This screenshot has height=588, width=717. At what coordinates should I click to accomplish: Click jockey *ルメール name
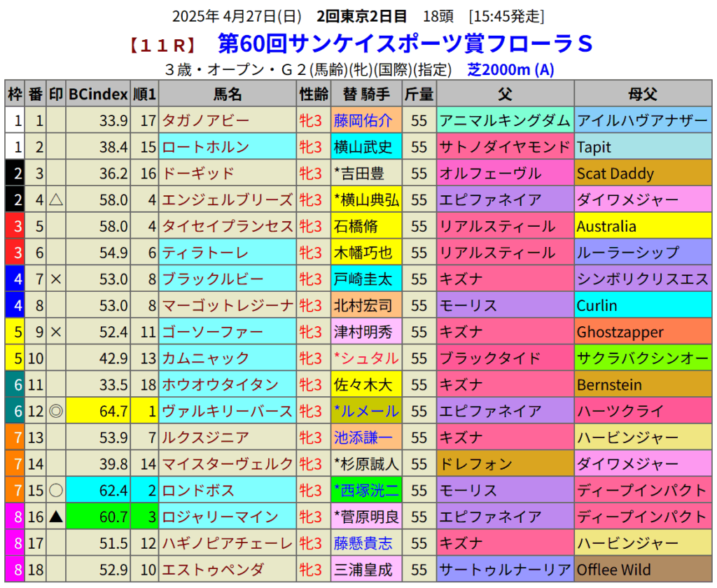pos(366,411)
